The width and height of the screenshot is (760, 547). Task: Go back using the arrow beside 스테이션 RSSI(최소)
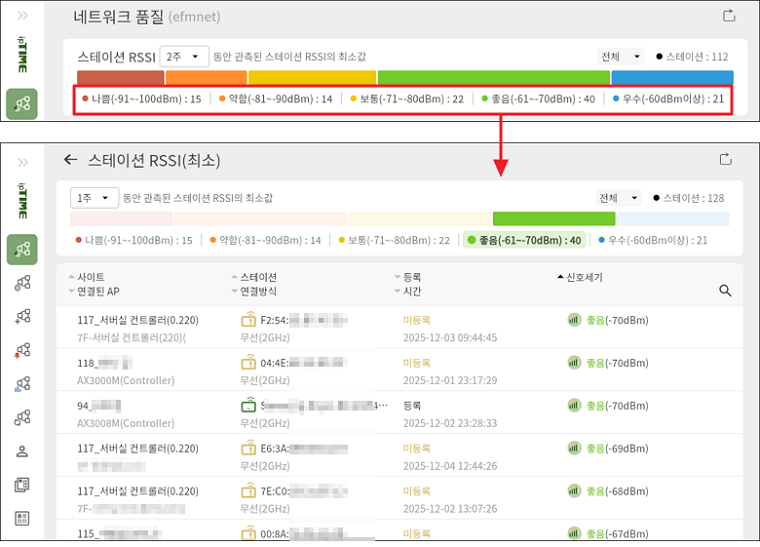click(x=70, y=160)
